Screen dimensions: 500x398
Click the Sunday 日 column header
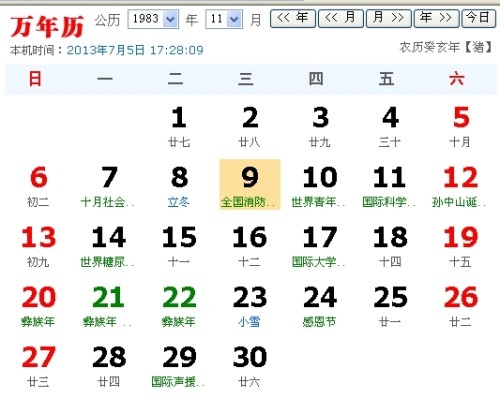coord(35,79)
